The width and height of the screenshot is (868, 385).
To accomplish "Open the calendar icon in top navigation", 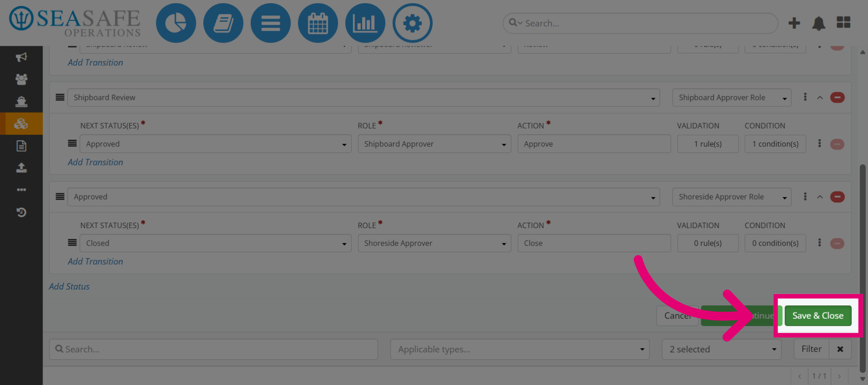I will pyautogui.click(x=318, y=23).
